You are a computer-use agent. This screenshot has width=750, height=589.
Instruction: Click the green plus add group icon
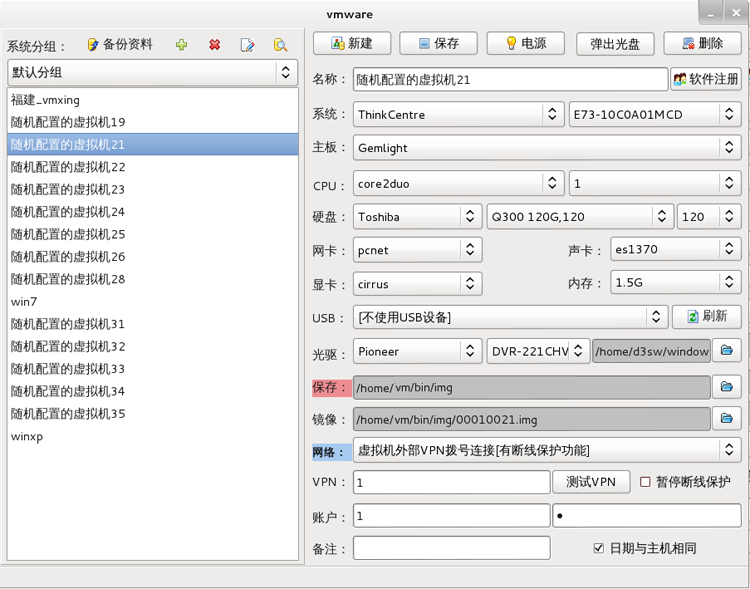[181, 45]
